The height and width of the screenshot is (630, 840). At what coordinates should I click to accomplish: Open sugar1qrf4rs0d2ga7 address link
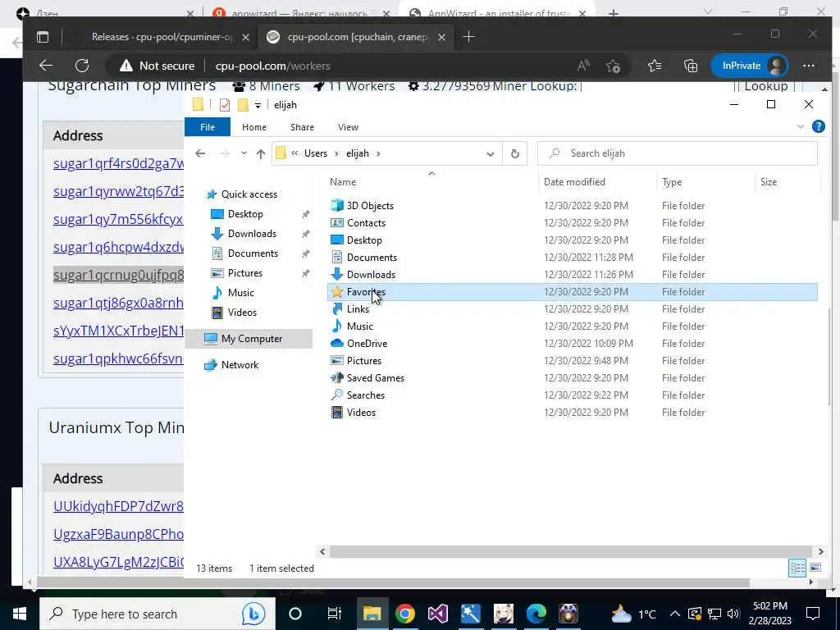coord(118,164)
